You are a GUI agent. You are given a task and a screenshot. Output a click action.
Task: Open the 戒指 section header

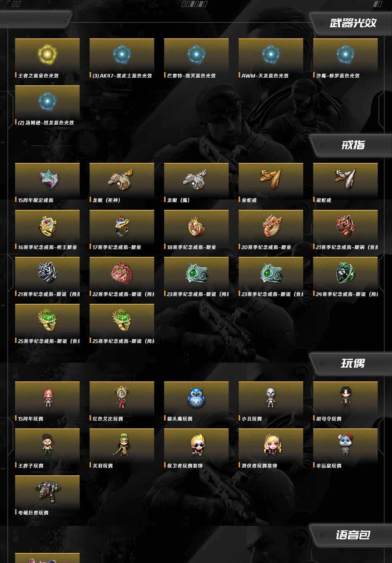pos(353,145)
